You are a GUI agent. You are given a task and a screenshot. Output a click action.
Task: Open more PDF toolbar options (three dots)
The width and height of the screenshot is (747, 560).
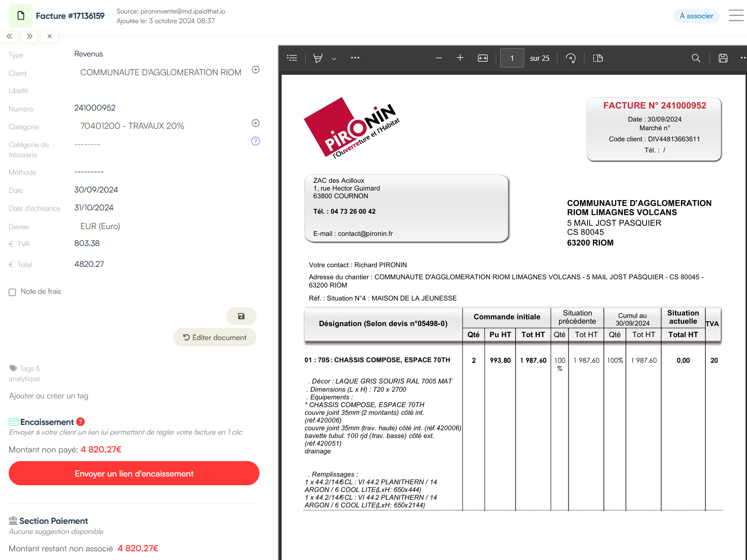355,58
